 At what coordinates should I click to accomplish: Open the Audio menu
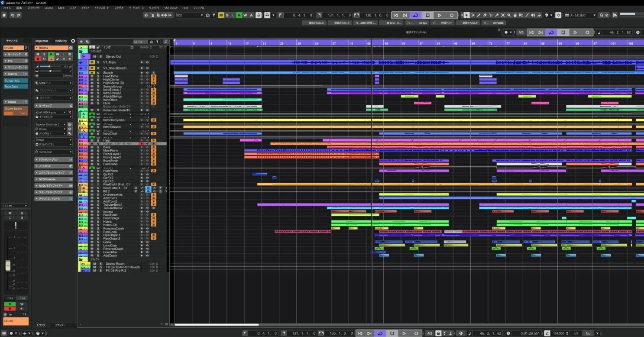(49, 8)
